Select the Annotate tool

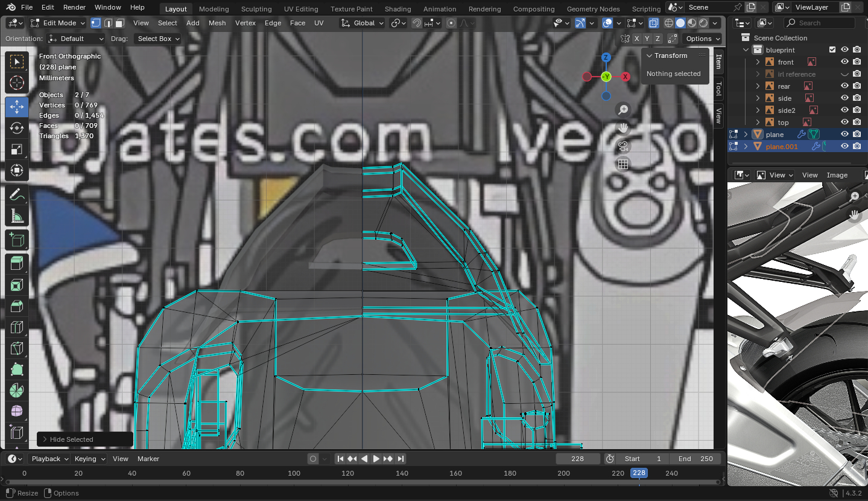17,194
